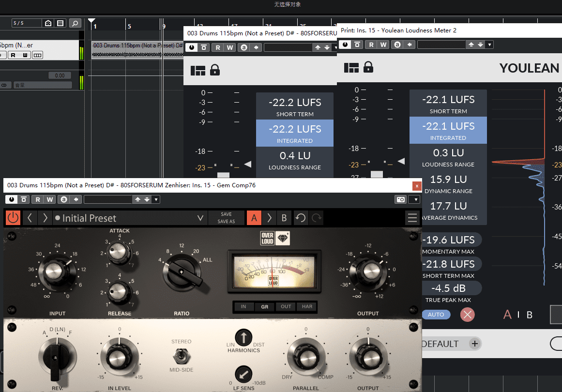Click track list view icon next to search
Screen dimensions: 562x392
[x=61, y=23]
